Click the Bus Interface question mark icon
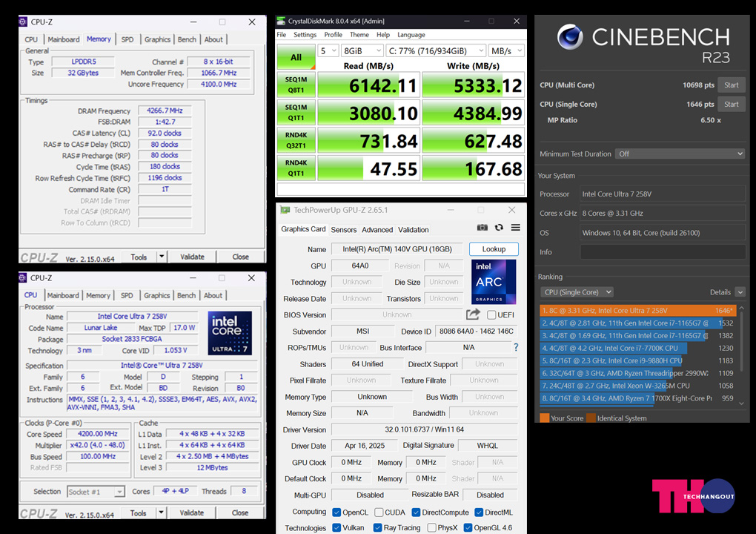The height and width of the screenshot is (534, 756). point(516,347)
